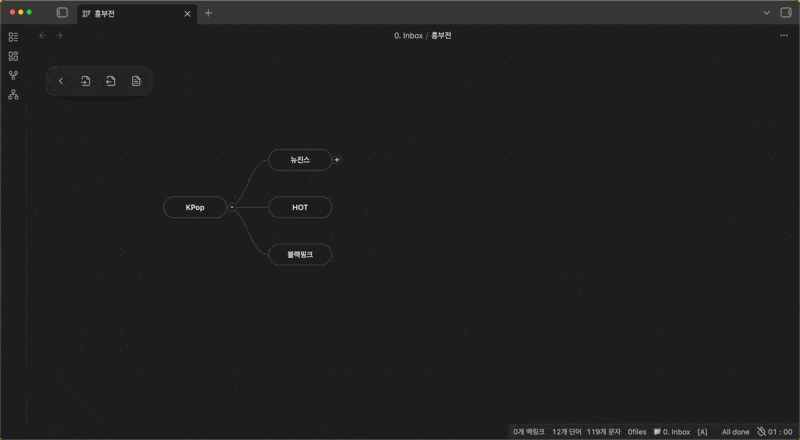Select the HOT node

(300, 207)
